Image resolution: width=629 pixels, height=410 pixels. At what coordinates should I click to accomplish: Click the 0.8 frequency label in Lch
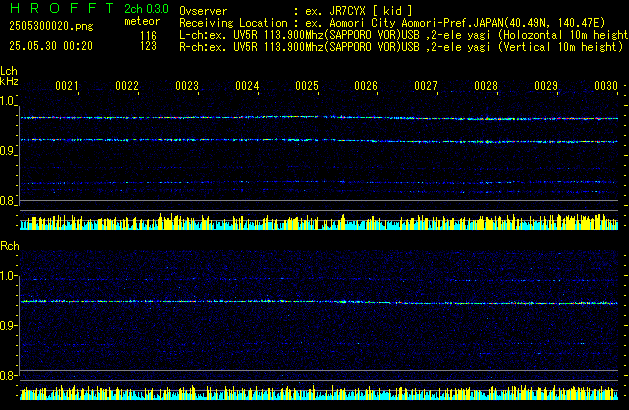(x=7, y=201)
